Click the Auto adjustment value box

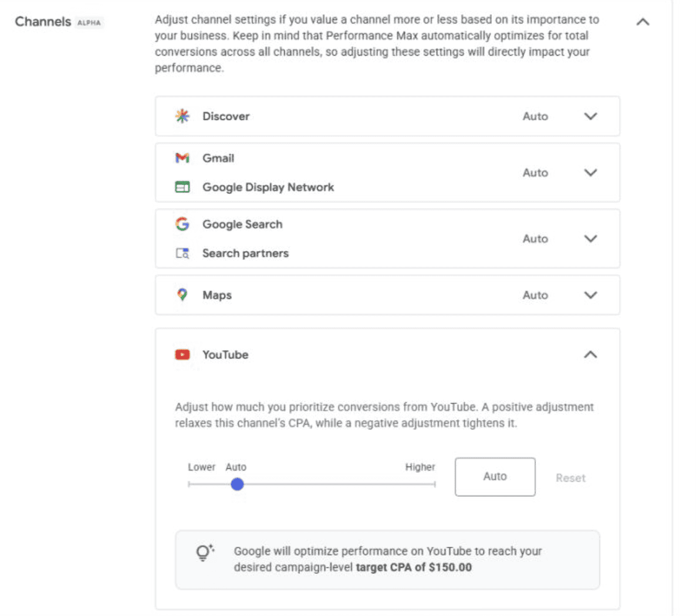coord(495,476)
